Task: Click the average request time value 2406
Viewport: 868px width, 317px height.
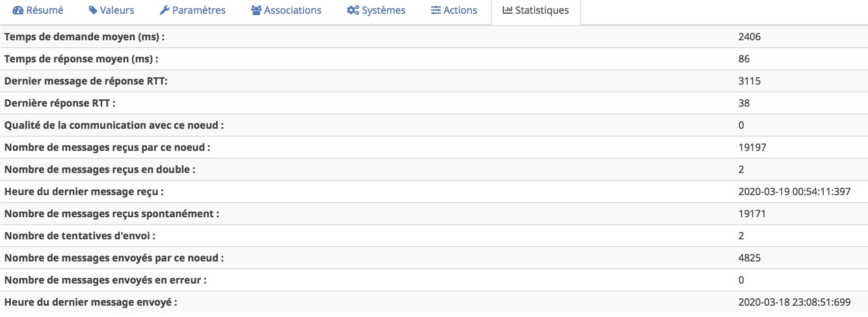Action: pyautogui.click(x=749, y=37)
